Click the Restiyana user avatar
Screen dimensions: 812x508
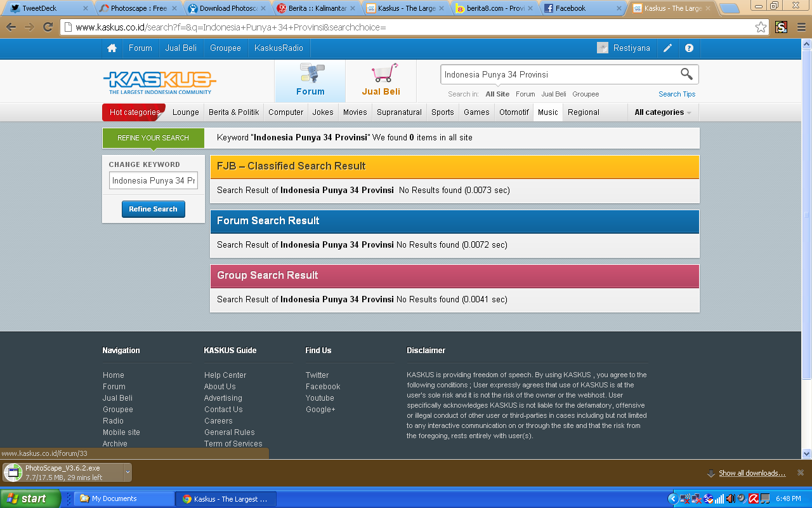[x=603, y=48]
